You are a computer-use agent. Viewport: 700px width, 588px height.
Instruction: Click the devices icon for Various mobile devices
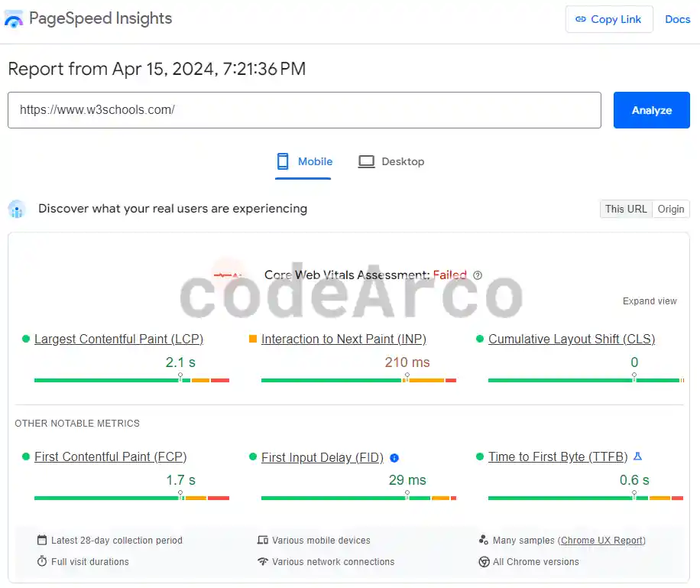(263, 540)
